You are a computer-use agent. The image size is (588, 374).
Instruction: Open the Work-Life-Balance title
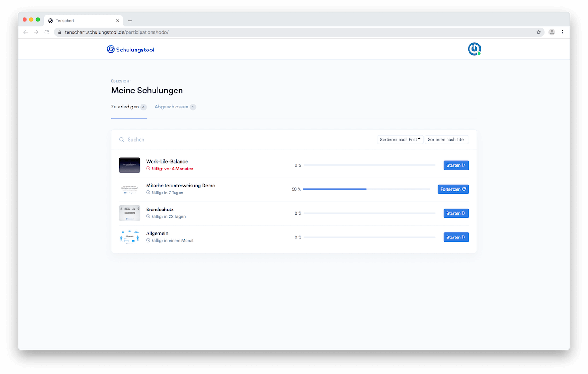167,162
